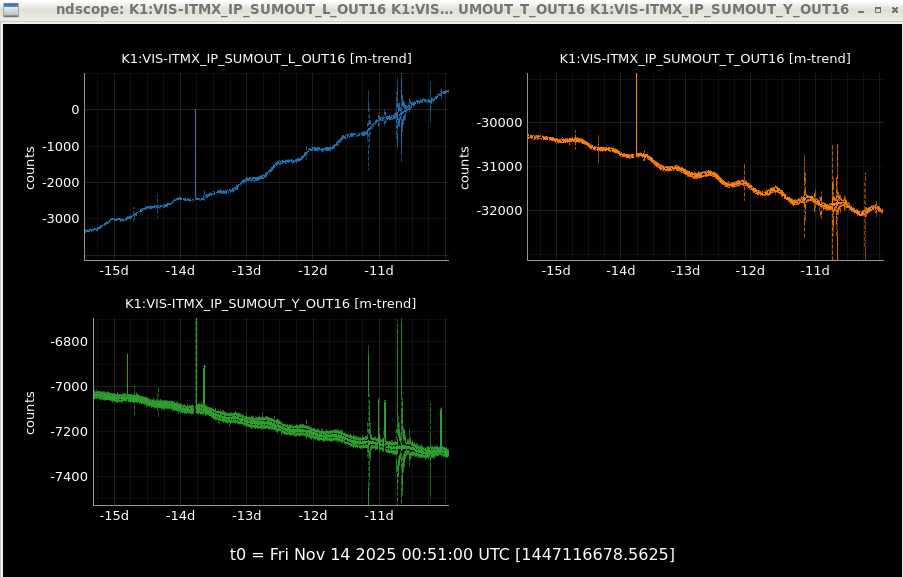Click the ndscope window title text
The image size is (903, 577).
(x=440, y=9)
